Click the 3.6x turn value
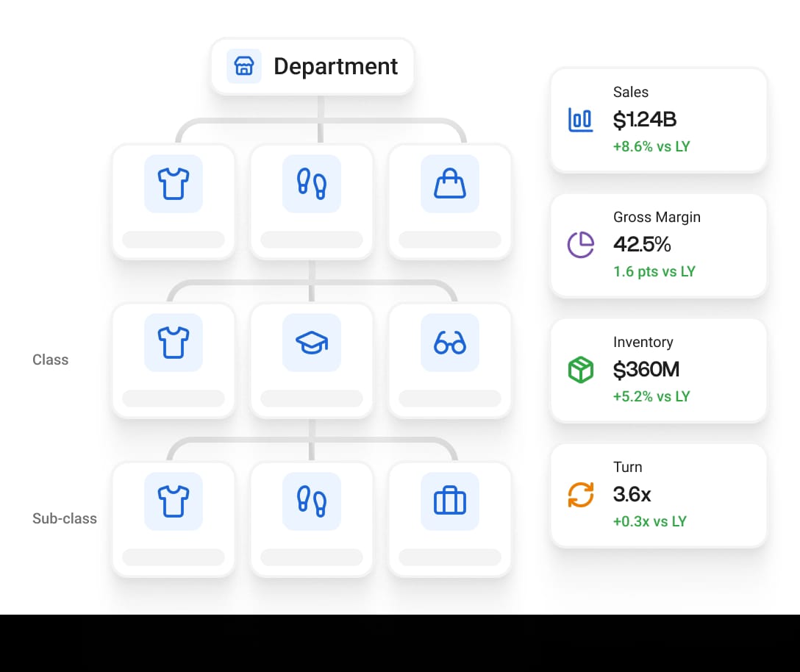This screenshot has width=800, height=672. point(632,494)
